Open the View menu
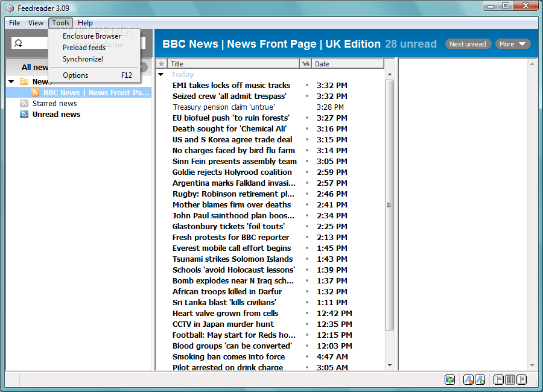Viewport: 543px width, 392px height. pos(36,23)
